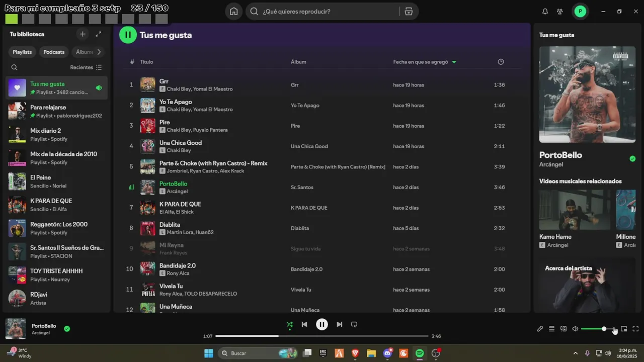Image resolution: width=644 pixels, height=362 pixels.
Task: Filter library by Podcasts
Action: [54, 52]
